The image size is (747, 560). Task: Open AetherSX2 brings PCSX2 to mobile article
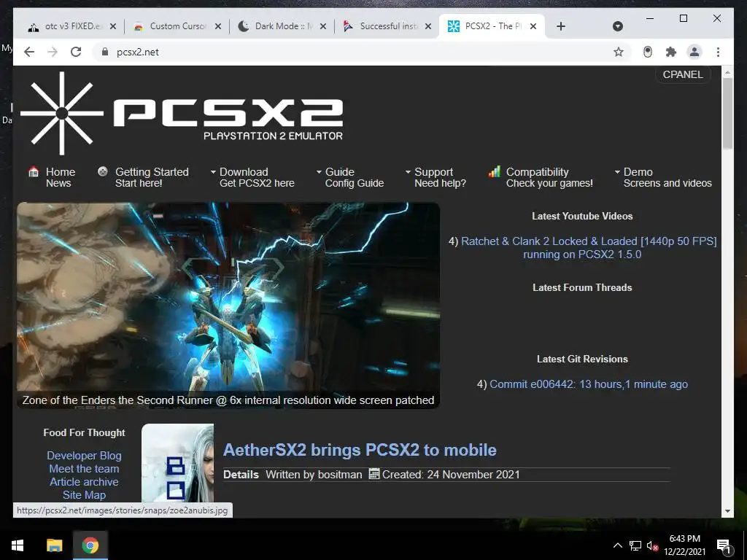click(x=360, y=450)
